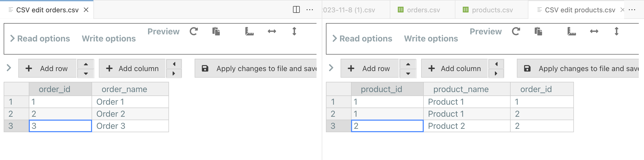644x160 pixels.
Task: Expand Read options in orders.csv editor
Action: tap(40, 39)
